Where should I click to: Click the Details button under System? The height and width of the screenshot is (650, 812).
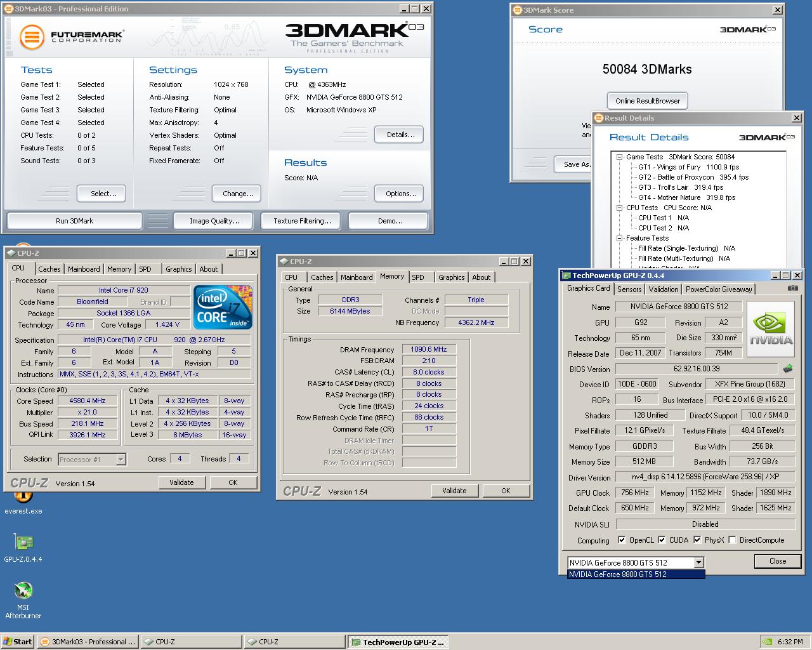pos(400,135)
